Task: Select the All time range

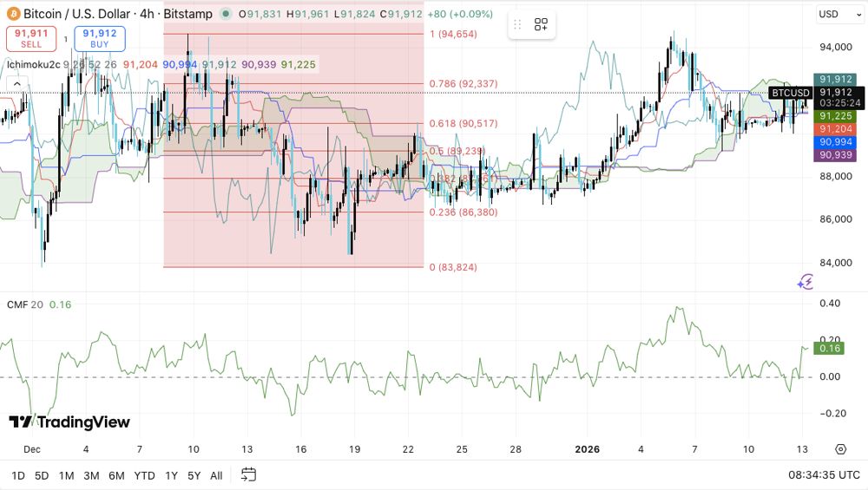Action: pos(216,475)
